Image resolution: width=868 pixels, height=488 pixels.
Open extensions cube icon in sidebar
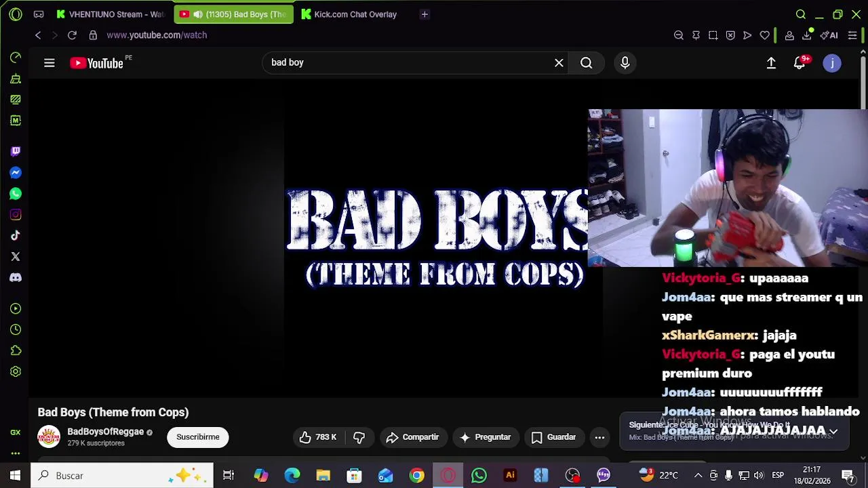pyautogui.click(x=16, y=350)
